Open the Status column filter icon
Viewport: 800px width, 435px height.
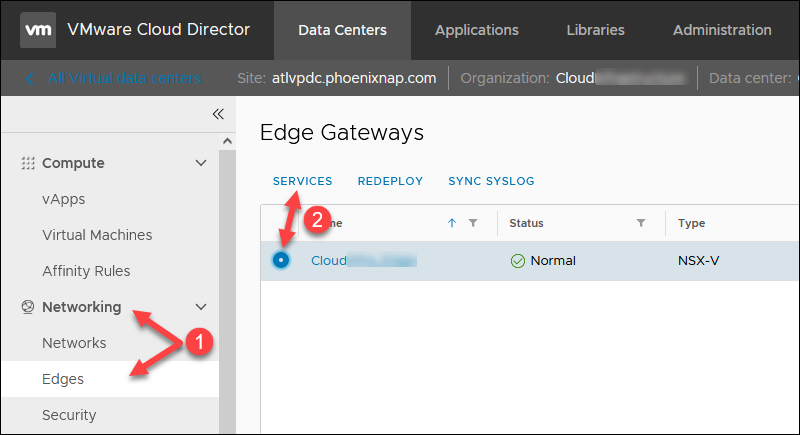641,223
